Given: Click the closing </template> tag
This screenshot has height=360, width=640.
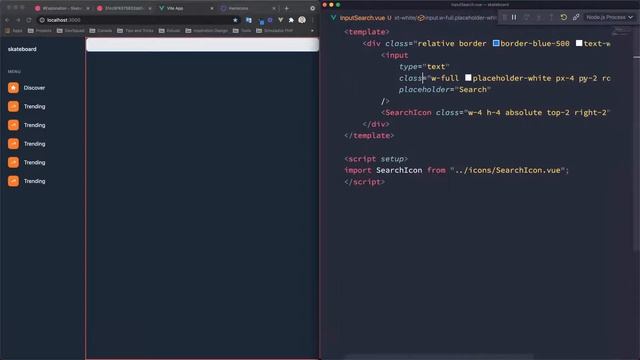Looking at the screenshot, I should tap(369, 136).
